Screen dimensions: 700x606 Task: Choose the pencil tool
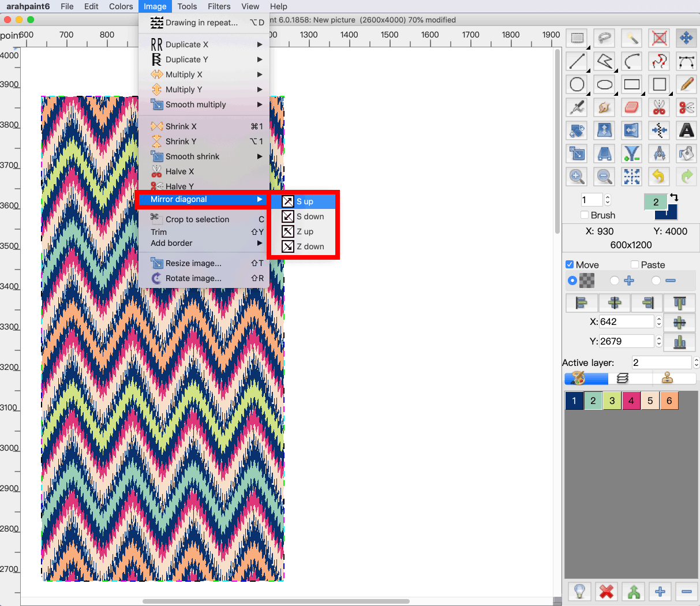[686, 84]
